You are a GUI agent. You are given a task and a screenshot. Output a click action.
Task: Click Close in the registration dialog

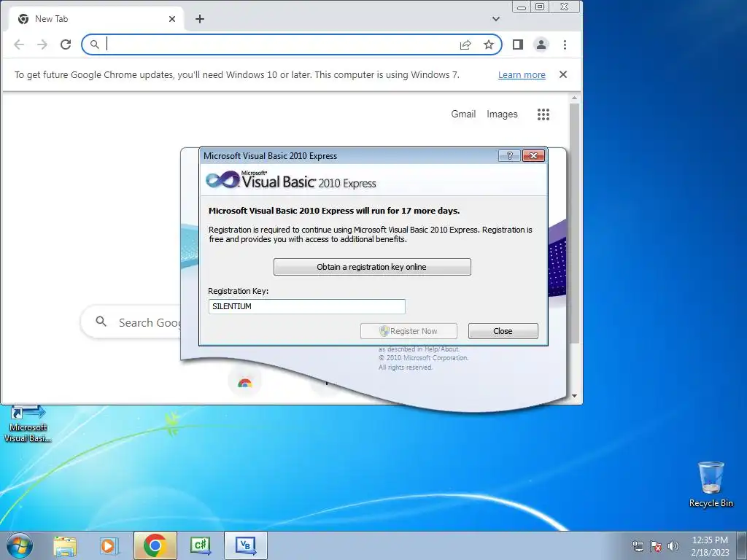tap(503, 331)
